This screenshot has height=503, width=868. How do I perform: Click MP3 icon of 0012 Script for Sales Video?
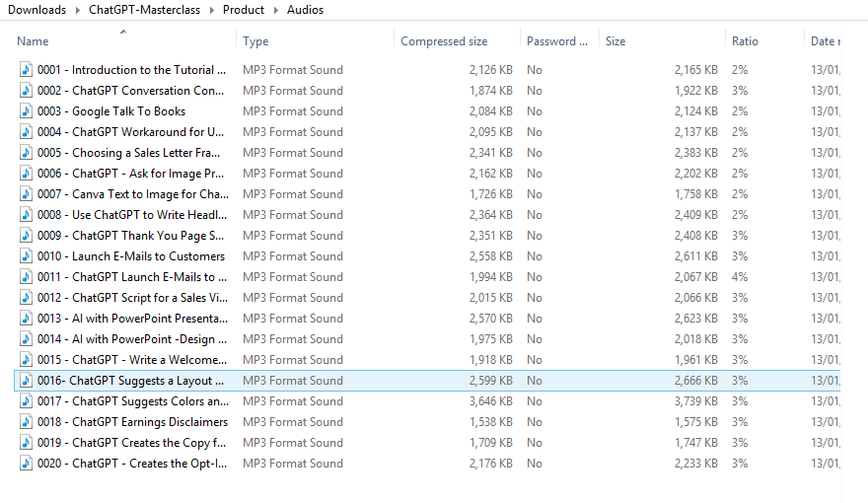tap(26, 298)
